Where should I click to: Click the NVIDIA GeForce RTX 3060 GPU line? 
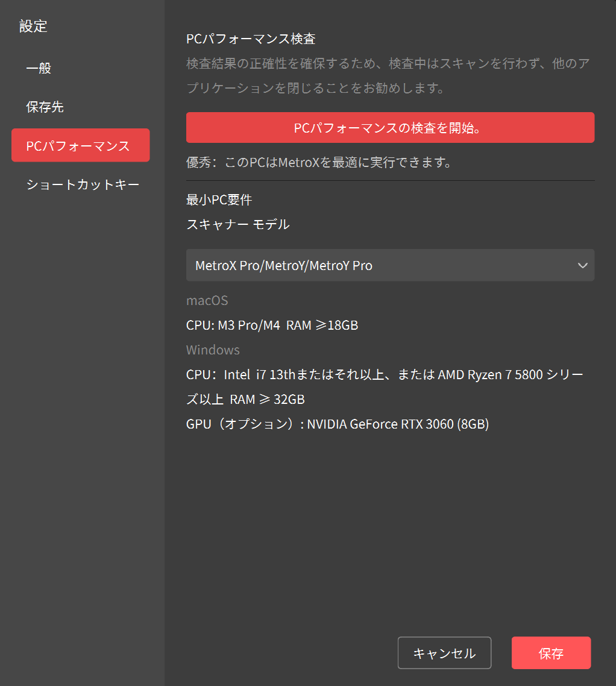(338, 424)
